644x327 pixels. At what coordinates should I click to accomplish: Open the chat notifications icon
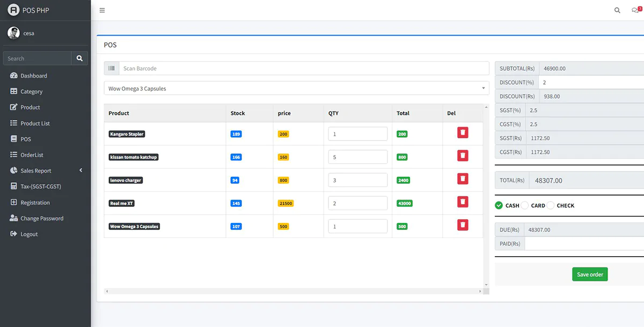coord(635,10)
